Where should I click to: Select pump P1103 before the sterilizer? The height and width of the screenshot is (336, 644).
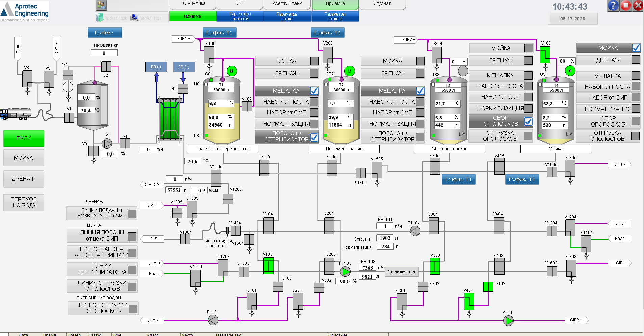pyautogui.click(x=345, y=271)
